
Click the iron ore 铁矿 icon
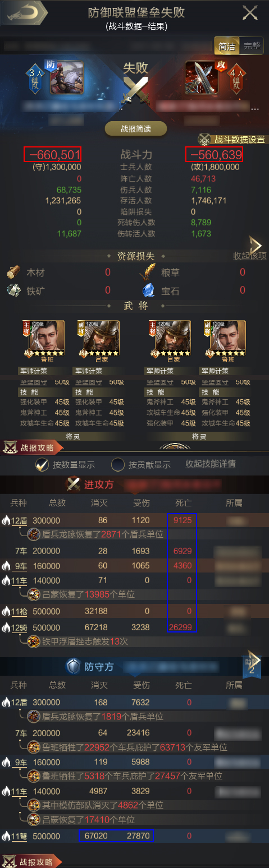(x=13, y=290)
